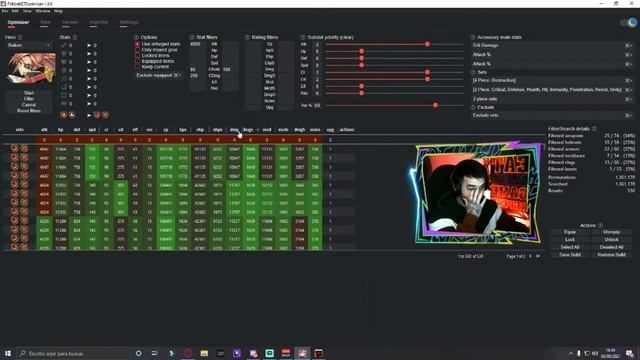The image size is (640, 360).
Task: Click the Start optimization button
Action: pyautogui.click(x=29, y=93)
